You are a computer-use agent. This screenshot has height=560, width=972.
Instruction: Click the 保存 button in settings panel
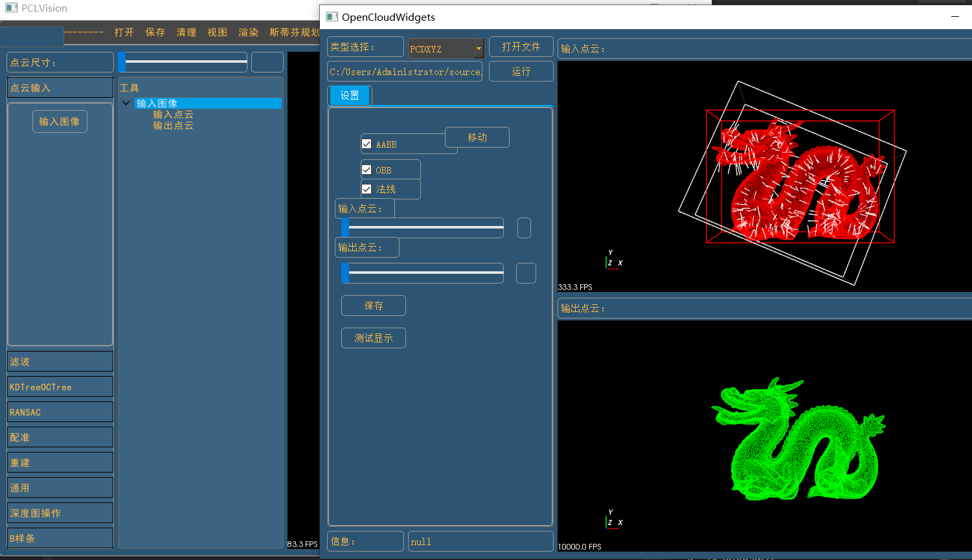pos(374,306)
